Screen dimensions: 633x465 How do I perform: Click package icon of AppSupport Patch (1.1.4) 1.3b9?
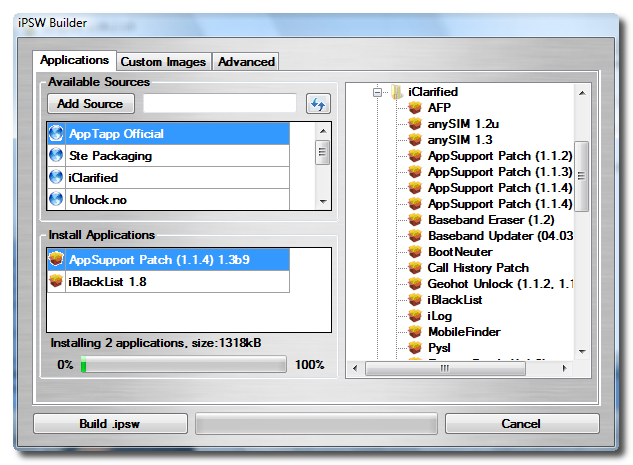[56, 259]
